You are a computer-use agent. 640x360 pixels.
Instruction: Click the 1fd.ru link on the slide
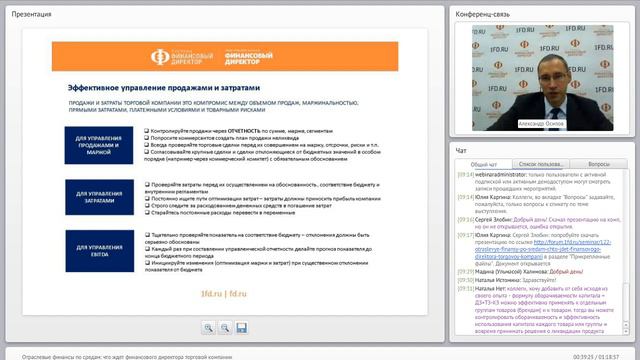(x=211, y=293)
